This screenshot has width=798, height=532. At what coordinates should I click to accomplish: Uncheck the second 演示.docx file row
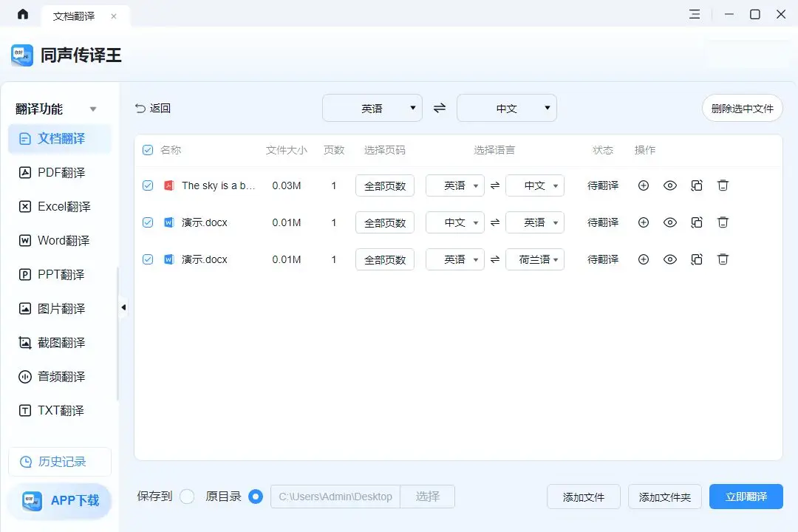click(147, 222)
